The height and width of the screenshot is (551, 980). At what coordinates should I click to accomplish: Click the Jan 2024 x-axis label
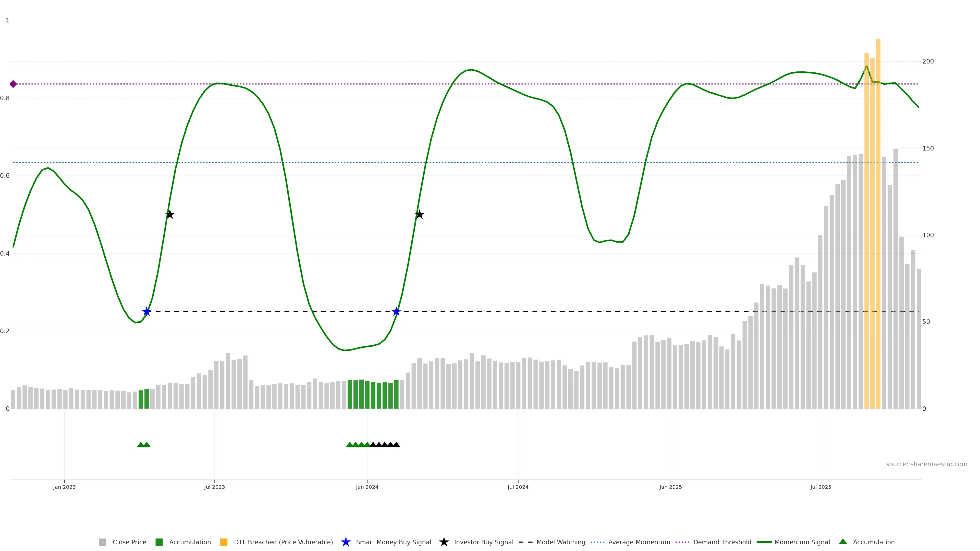(x=367, y=487)
